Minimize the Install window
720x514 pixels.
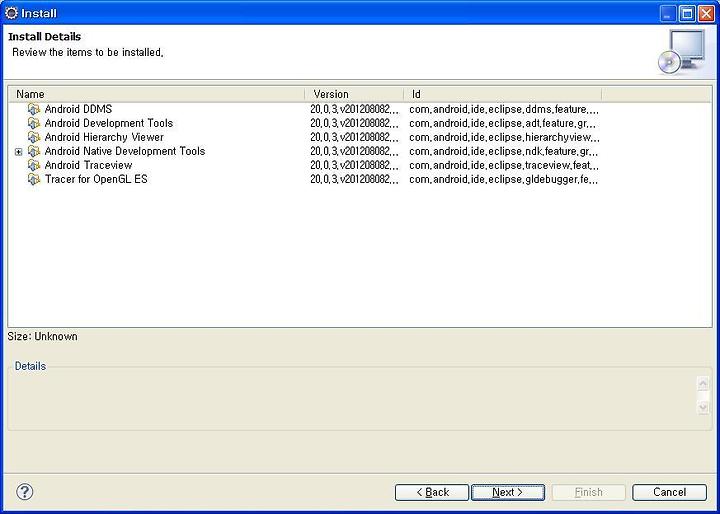click(x=668, y=14)
